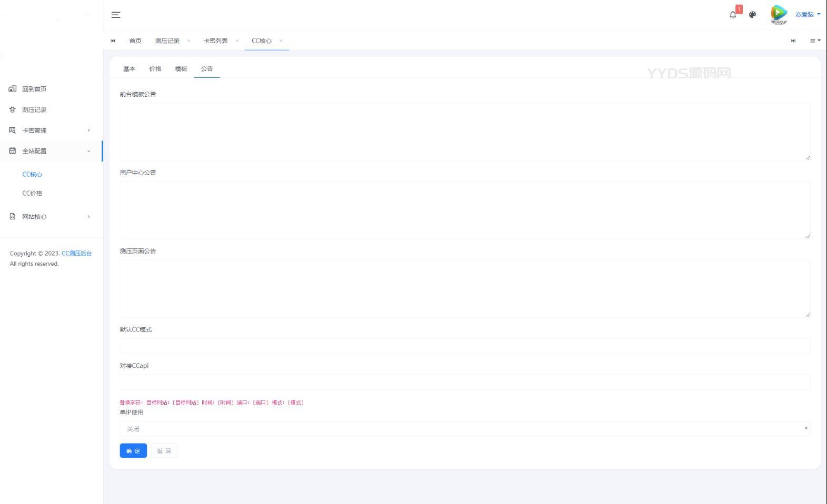Click the hamburger sidebar toggle icon
The height and width of the screenshot is (504, 827).
tap(116, 15)
